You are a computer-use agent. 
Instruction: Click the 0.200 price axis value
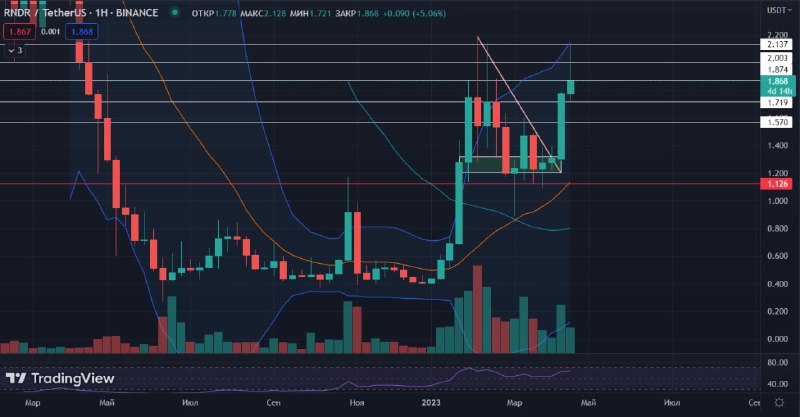pyautogui.click(x=777, y=311)
